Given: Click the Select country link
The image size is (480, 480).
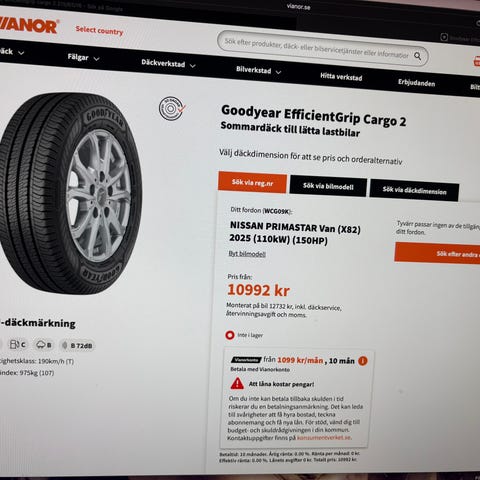Looking at the screenshot, I should [x=99, y=31].
